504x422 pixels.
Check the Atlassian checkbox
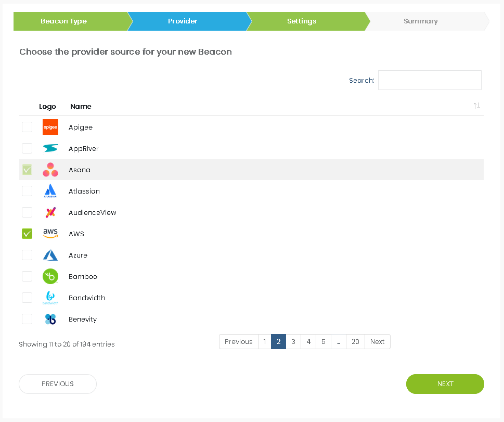coord(27,191)
